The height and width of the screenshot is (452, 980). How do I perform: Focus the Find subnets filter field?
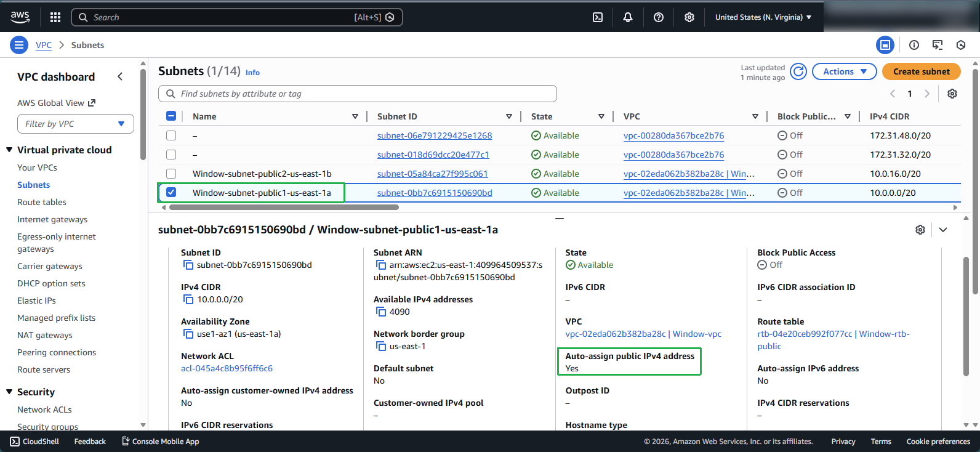(358, 94)
